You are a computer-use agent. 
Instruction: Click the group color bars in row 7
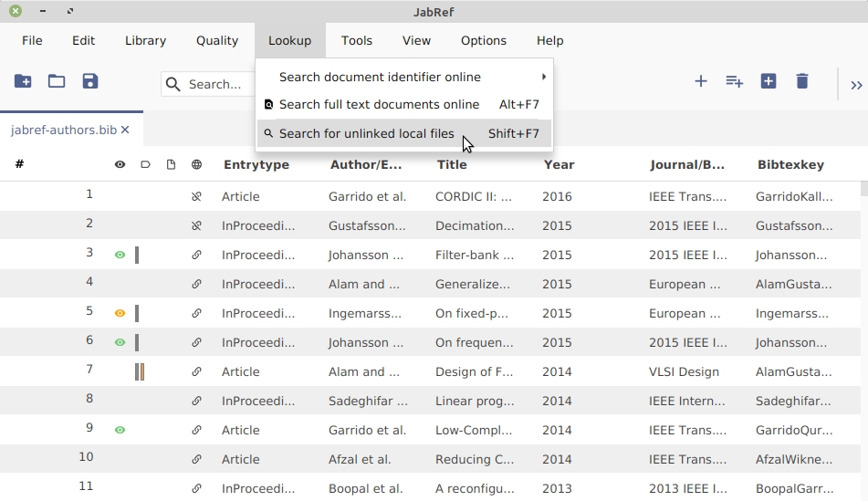point(140,372)
